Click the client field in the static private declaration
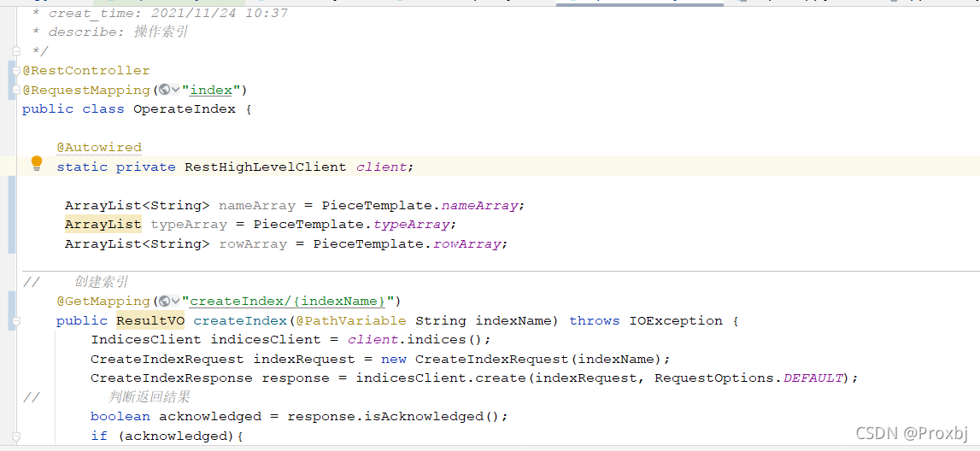Viewport: 980px width, 451px height. point(381,167)
